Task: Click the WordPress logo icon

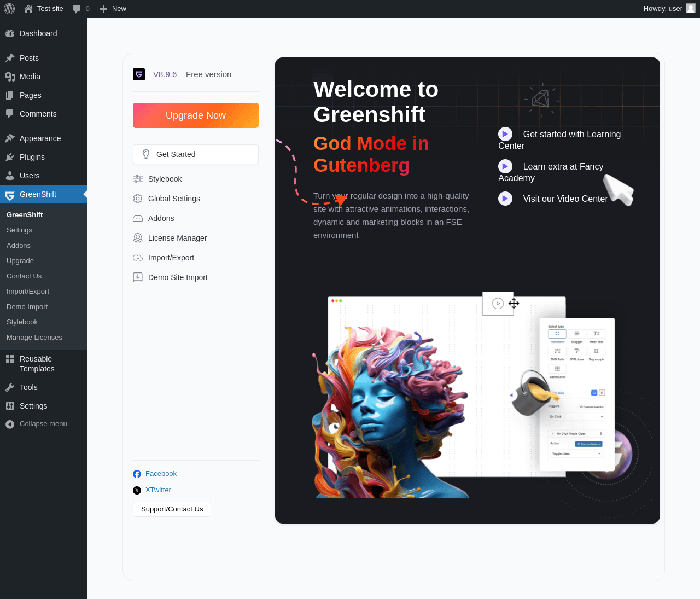Action: [9, 9]
